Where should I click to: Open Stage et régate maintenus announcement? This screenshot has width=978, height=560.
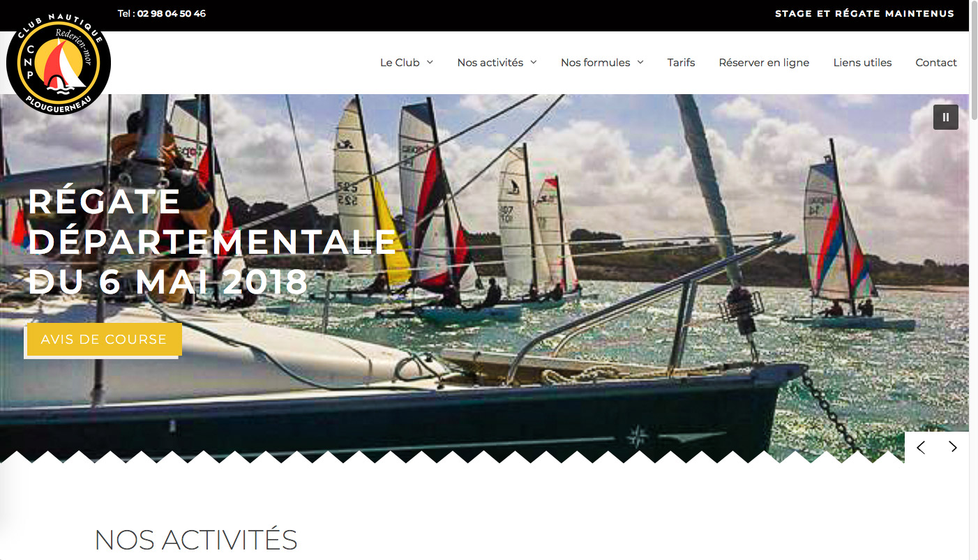click(864, 13)
